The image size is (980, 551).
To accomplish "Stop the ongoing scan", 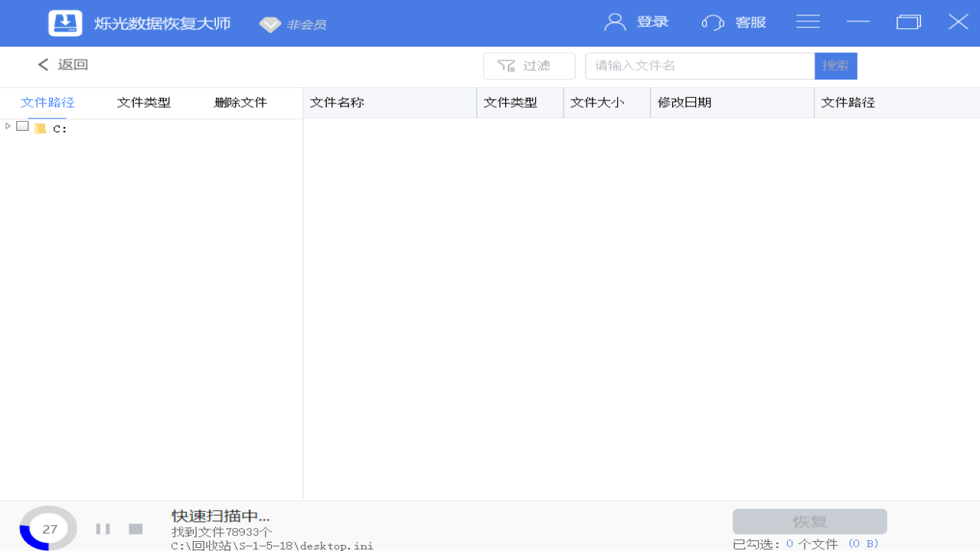I will [136, 528].
